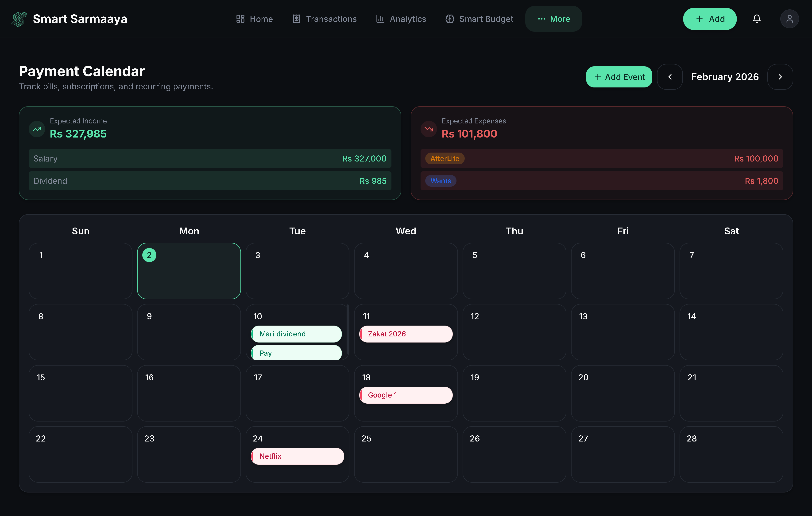Open the Analytics section
The image size is (812, 516).
(x=401, y=19)
